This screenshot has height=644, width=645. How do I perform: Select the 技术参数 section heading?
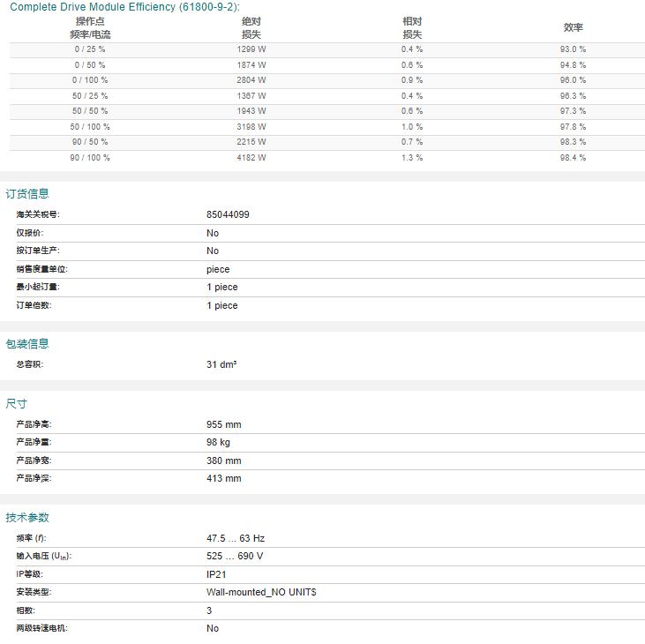[27, 517]
